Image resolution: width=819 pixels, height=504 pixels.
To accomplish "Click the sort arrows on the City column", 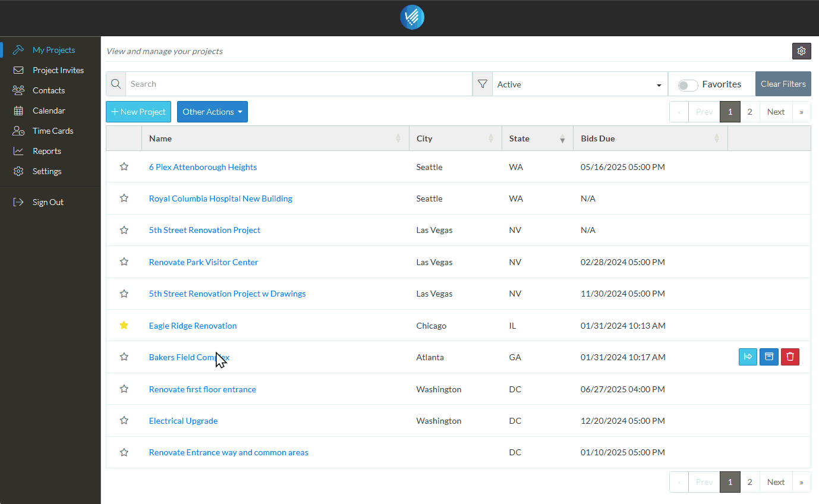I will [x=491, y=138].
